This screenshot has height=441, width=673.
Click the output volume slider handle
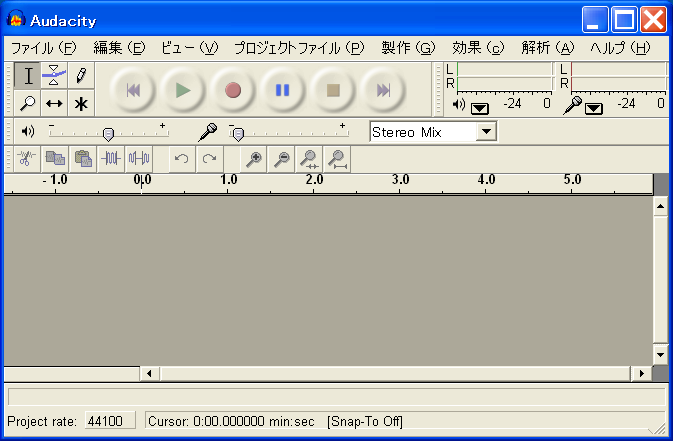coord(109,134)
